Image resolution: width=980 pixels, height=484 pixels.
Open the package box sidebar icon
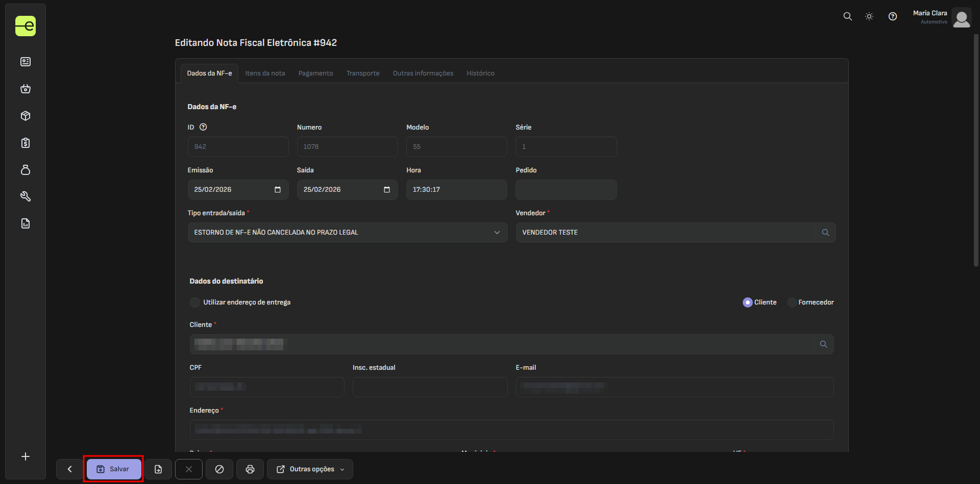pyautogui.click(x=26, y=116)
